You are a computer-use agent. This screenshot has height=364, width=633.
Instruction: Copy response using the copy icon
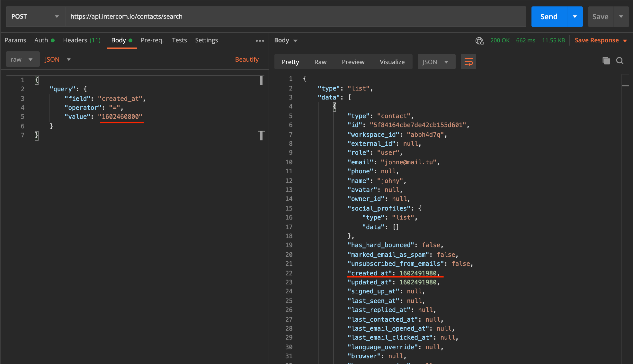pos(606,61)
